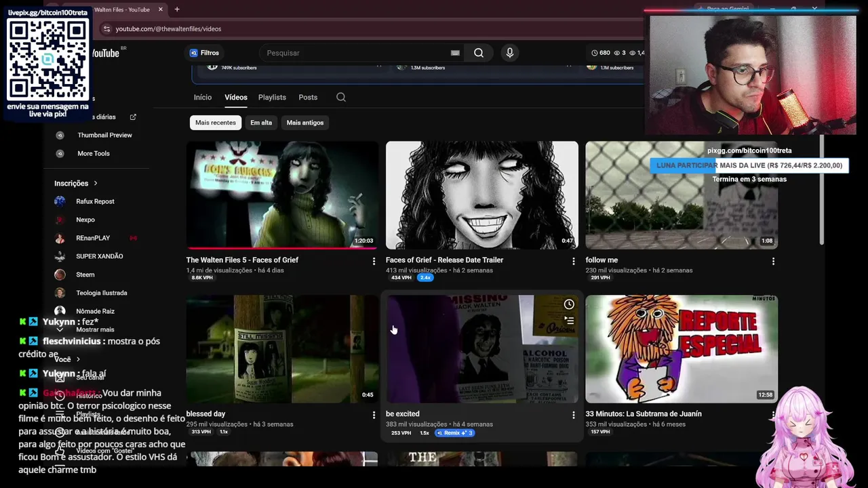Viewport: 868px width, 488px height.
Task: Click the external link icon beside diárias
Action: click(133, 117)
